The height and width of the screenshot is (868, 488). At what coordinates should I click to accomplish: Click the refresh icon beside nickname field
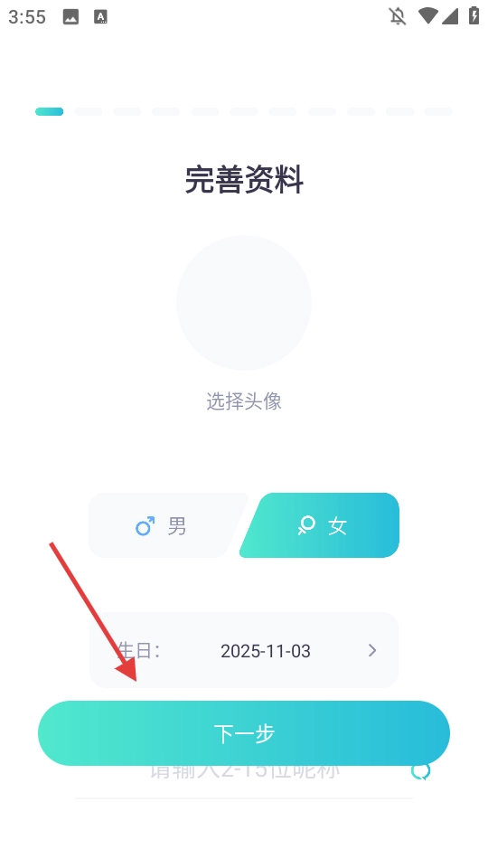coord(421,772)
